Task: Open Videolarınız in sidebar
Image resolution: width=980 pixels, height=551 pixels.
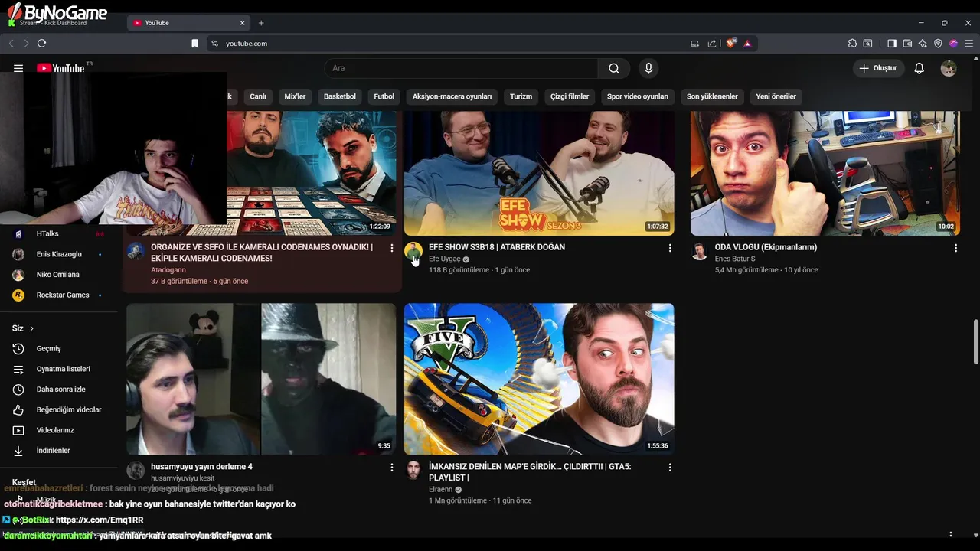Action: (x=59, y=430)
